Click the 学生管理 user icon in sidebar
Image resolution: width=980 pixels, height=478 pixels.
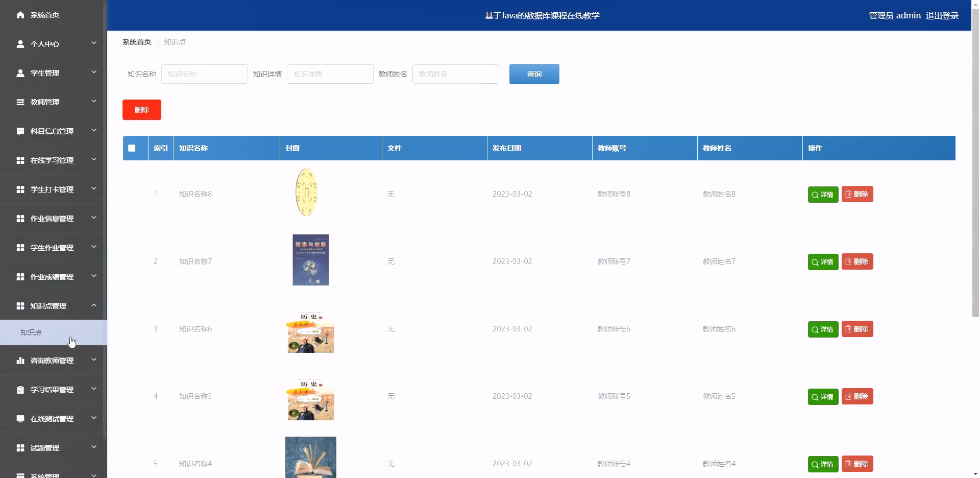20,73
